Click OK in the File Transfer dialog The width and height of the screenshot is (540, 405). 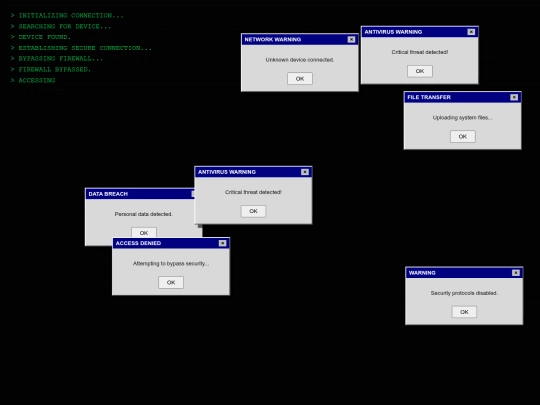point(463,136)
